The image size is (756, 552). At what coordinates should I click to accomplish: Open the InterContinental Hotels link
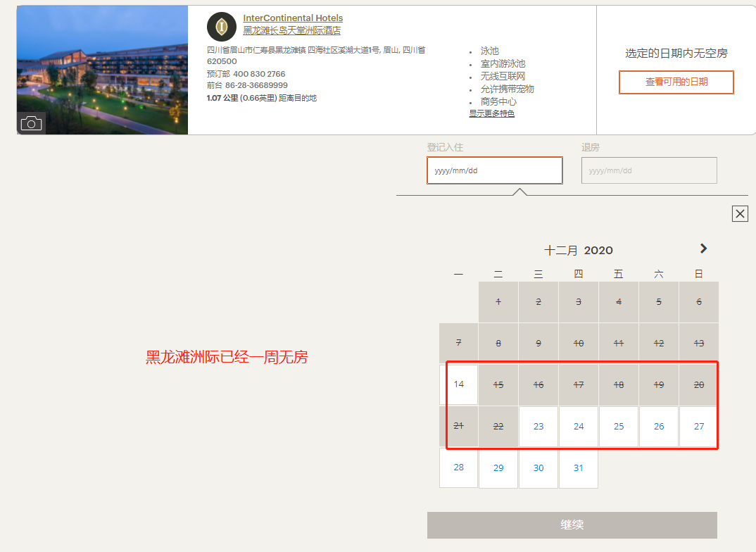(293, 18)
